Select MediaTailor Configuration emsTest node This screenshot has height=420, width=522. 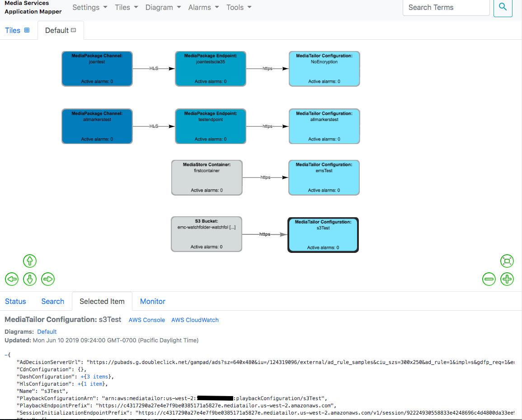point(324,177)
